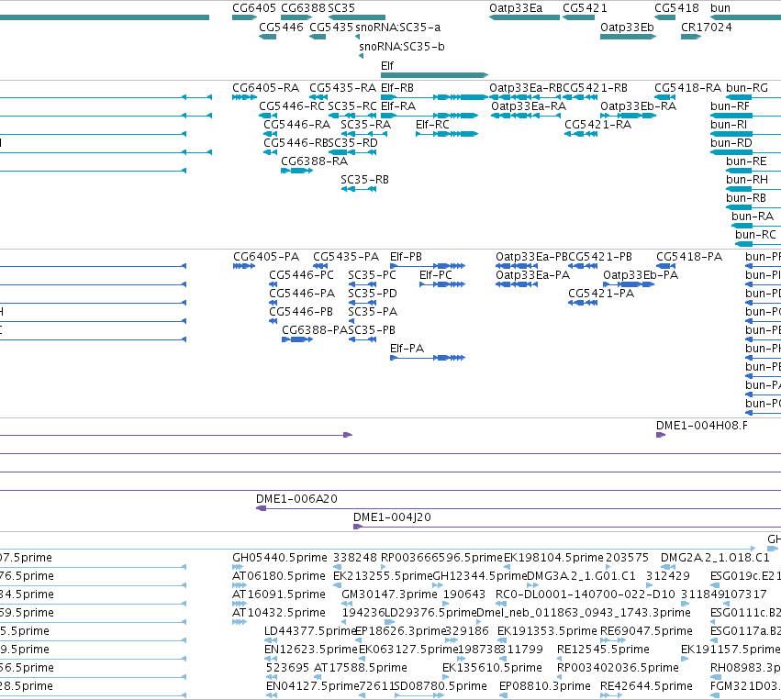Viewport: 781px width, 700px height.
Task: Click the GM30147.3prime EST label
Action: pyautogui.click(x=389, y=594)
